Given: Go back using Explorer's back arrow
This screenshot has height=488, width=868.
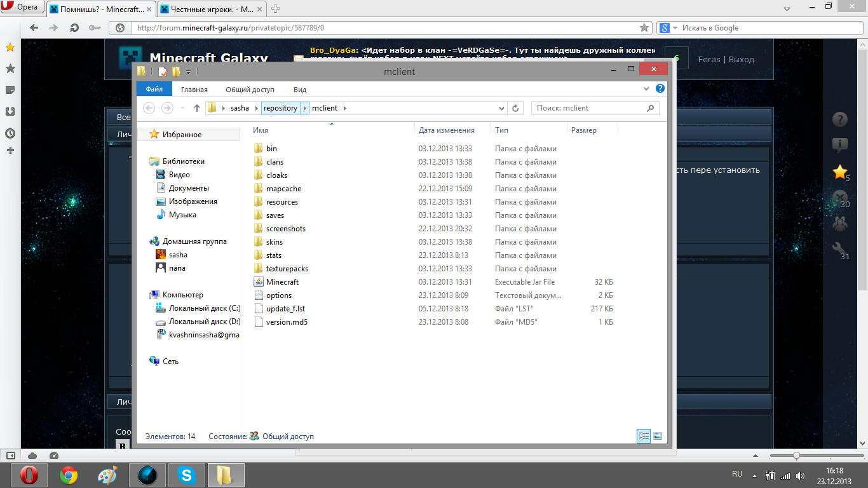Looking at the screenshot, I should [x=150, y=108].
